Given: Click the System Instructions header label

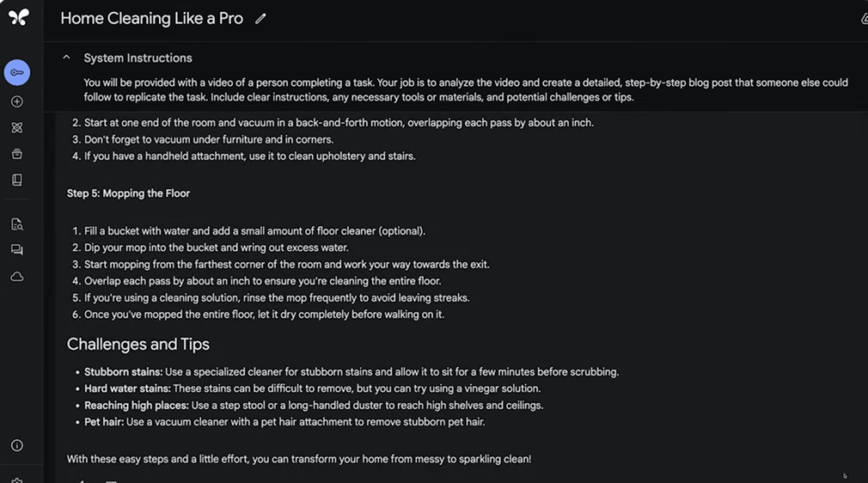Looking at the screenshot, I should 138,58.
